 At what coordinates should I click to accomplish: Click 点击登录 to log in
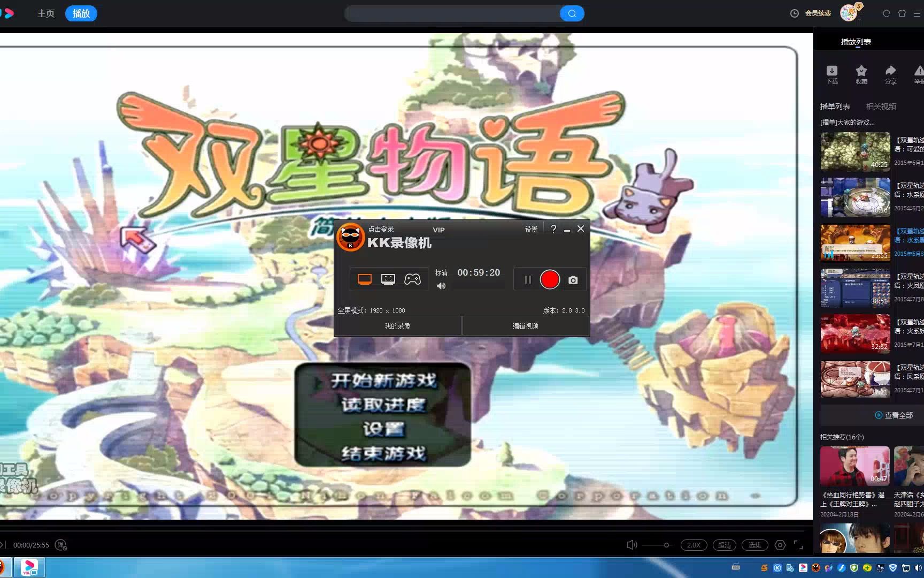click(381, 229)
